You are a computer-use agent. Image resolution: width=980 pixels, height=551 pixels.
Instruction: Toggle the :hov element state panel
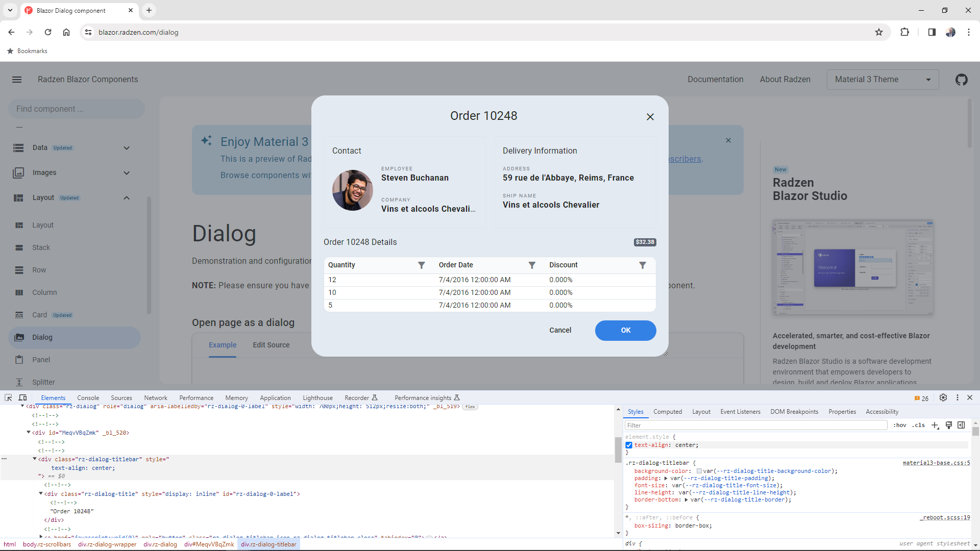pyautogui.click(x=900, y=425)
